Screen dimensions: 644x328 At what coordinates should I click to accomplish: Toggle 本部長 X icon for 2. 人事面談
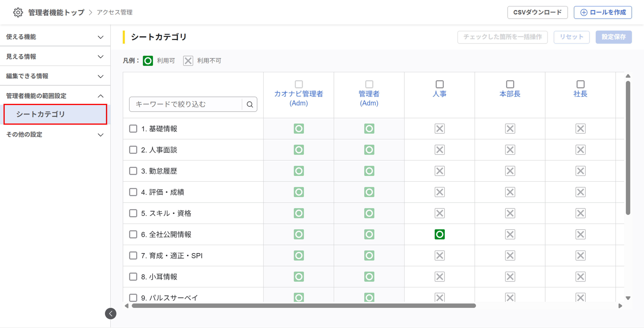click(x=510, y=150)
